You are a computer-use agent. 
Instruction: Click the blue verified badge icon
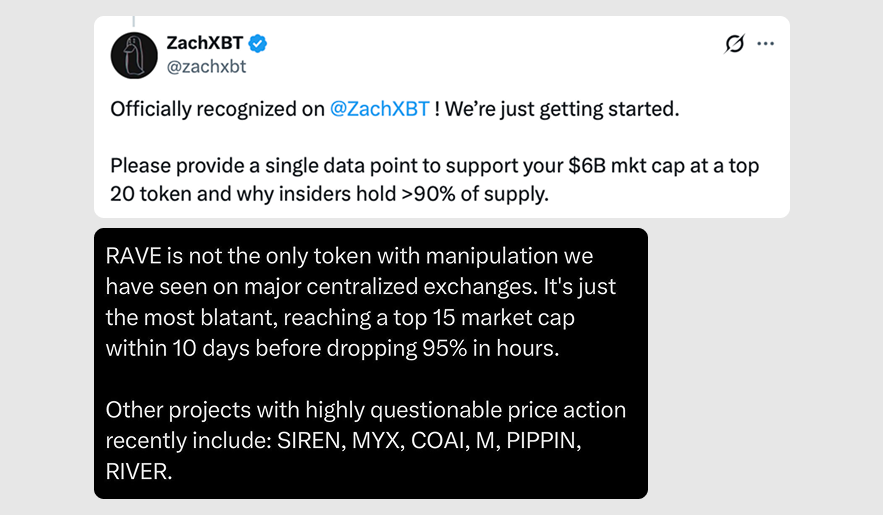point(257,43)
